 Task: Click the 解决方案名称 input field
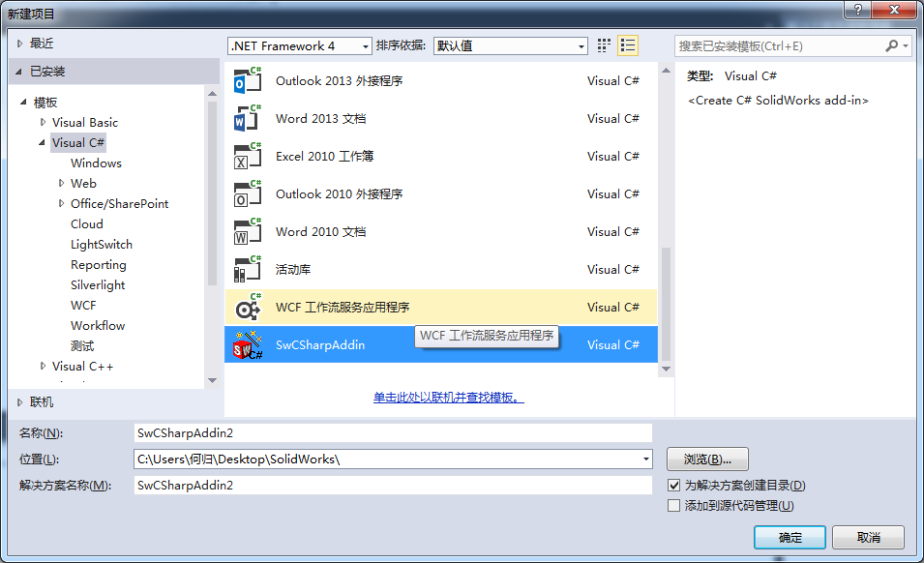pyautogui.click(x=393, y=486)
